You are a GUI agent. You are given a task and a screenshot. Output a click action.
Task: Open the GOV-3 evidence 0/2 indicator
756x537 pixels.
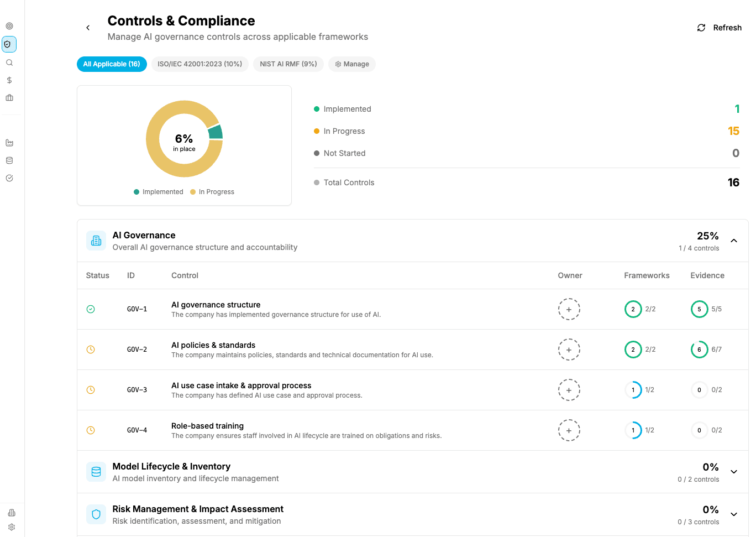tap(706, 390)
